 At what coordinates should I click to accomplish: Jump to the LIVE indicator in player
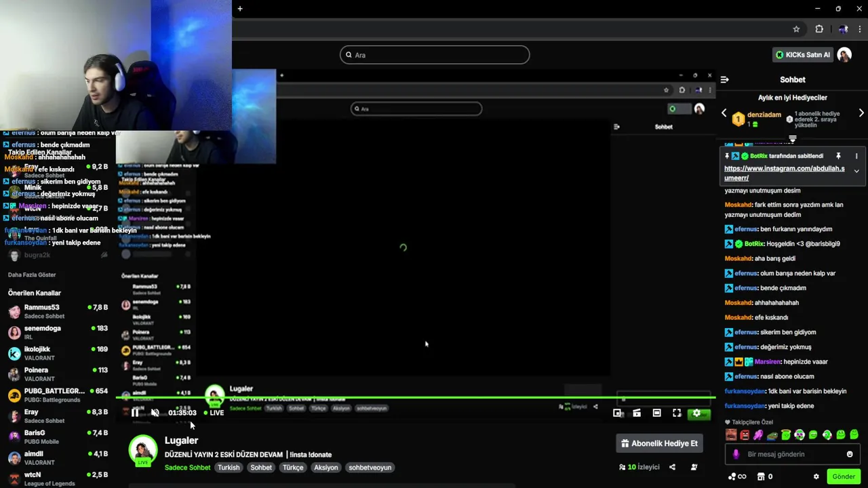point(214,413)
